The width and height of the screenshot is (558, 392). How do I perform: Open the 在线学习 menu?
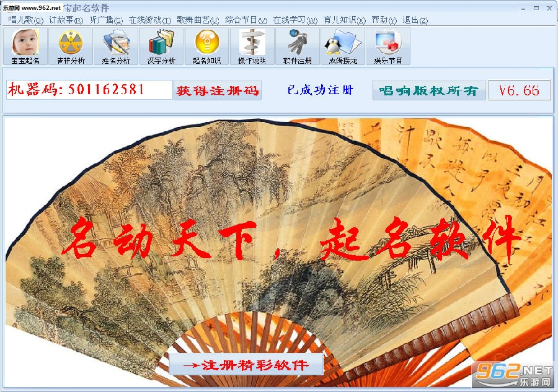click(295, 20)
